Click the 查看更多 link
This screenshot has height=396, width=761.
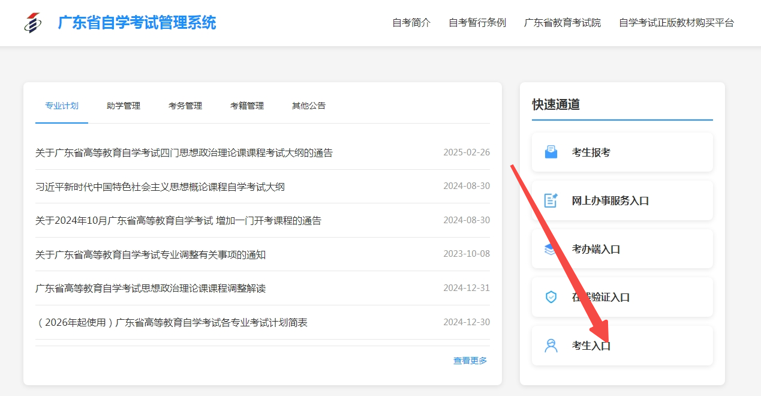470,361
